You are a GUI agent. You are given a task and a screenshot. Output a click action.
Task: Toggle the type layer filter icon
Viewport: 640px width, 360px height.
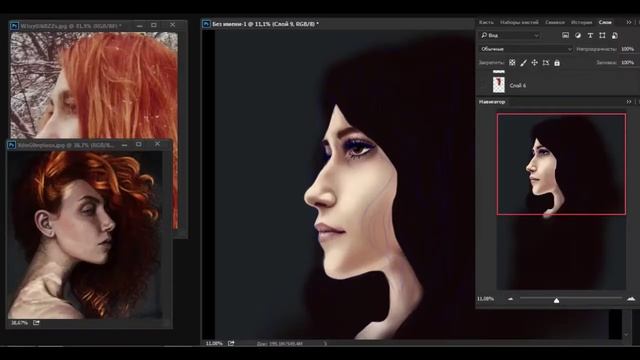590,36
